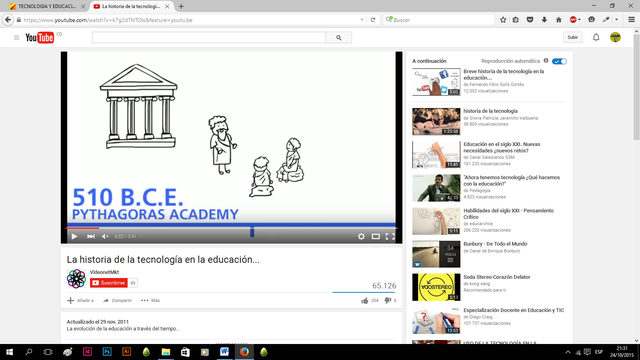Open a new browser tab
Screen dimensions: 640x360
(x=181, y=6)
